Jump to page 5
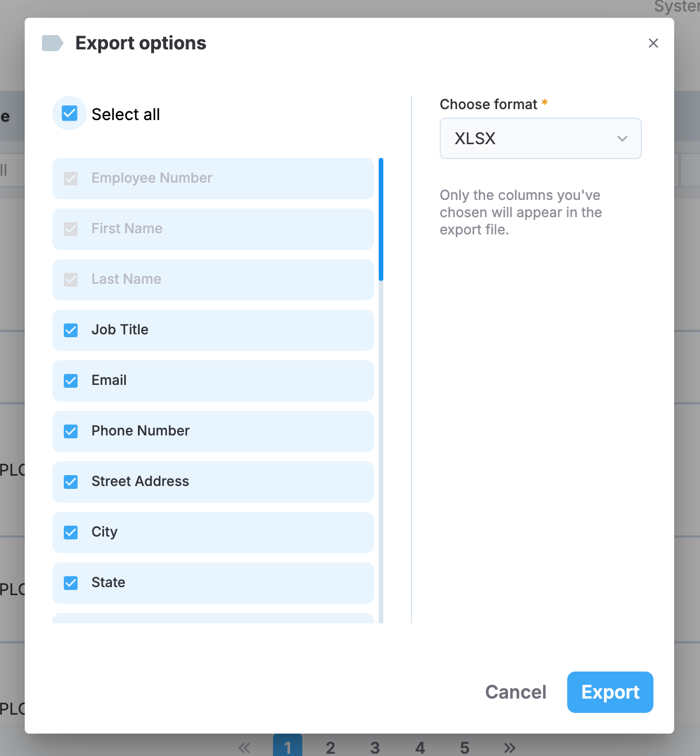Viewport: 700px width, 756px height. pyautogui.click(x=465, y=747)
